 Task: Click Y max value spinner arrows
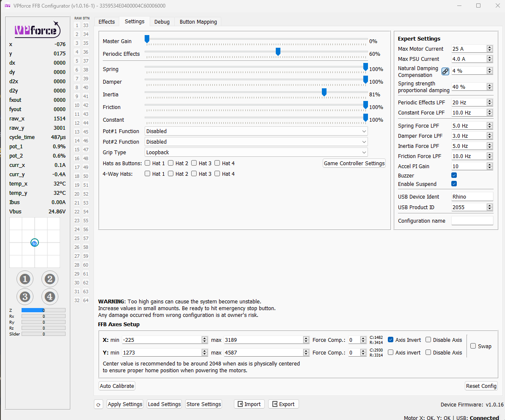coord(306,353)
